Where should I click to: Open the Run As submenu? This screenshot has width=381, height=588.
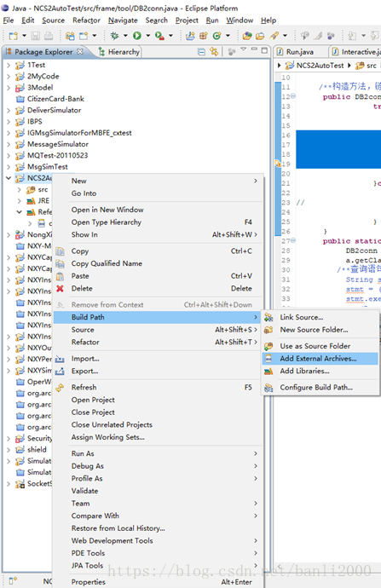coord(158,453)
